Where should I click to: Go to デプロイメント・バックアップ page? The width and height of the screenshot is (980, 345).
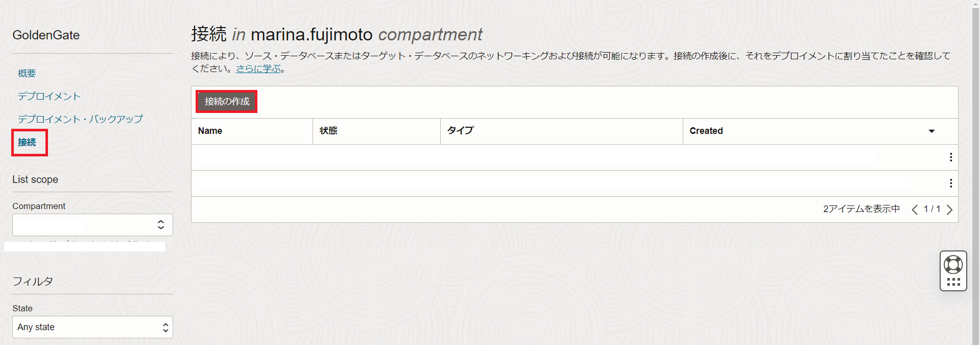80,119
